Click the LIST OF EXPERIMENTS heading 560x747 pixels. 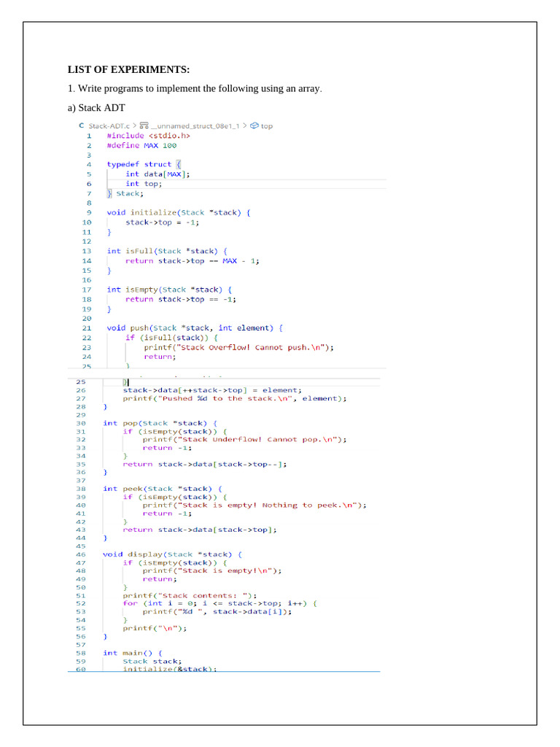coord(128,69)
